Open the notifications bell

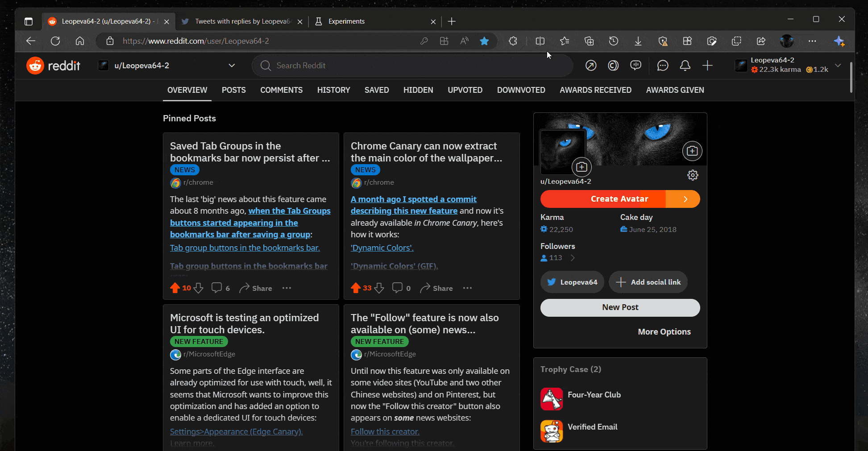coord(685,66)
